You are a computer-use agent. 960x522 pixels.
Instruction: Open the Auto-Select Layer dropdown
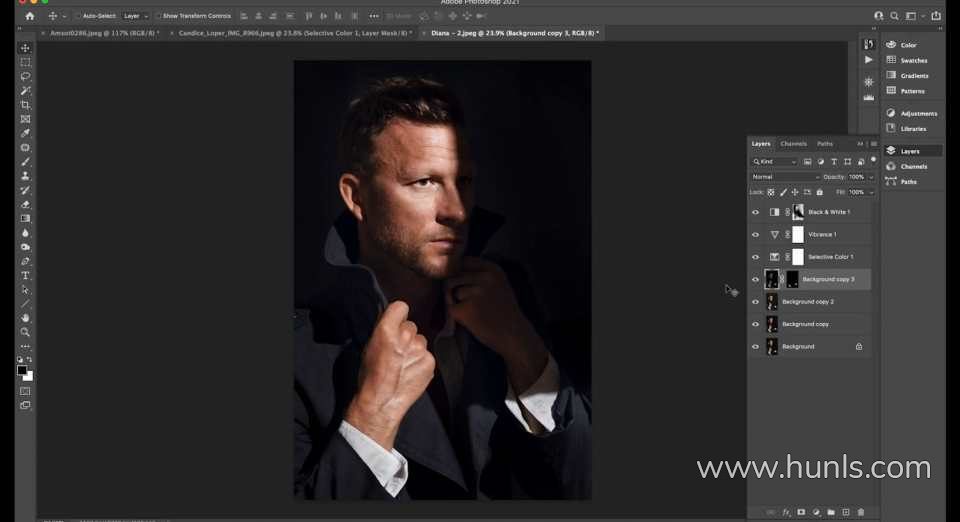[x=136, y=16]
